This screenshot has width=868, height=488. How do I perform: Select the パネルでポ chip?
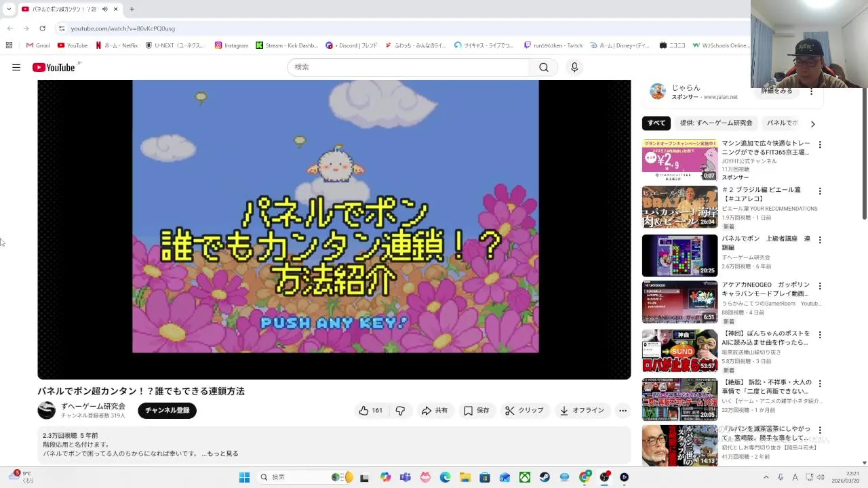click(783, 123)
